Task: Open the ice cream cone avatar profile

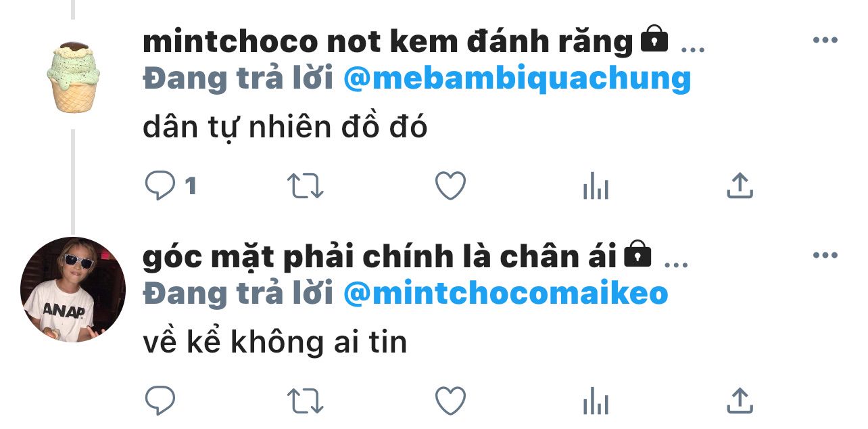Action: coord(76,75)
